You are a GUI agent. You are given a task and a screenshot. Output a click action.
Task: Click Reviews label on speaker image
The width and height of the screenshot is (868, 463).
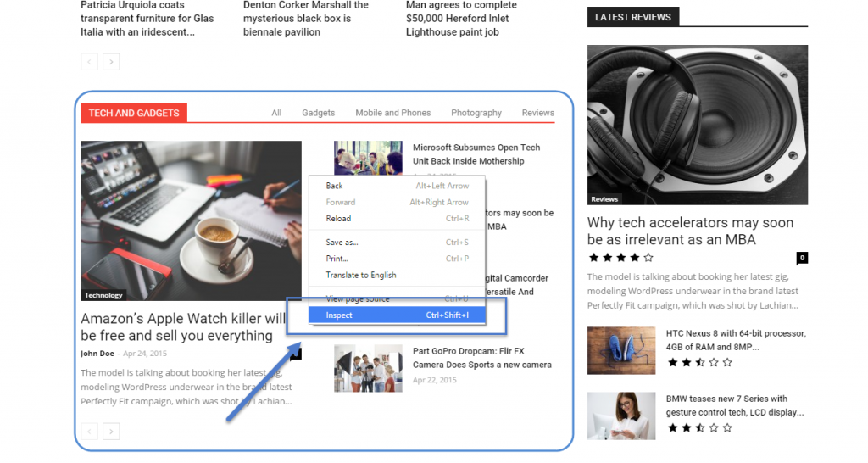point(604,199)
